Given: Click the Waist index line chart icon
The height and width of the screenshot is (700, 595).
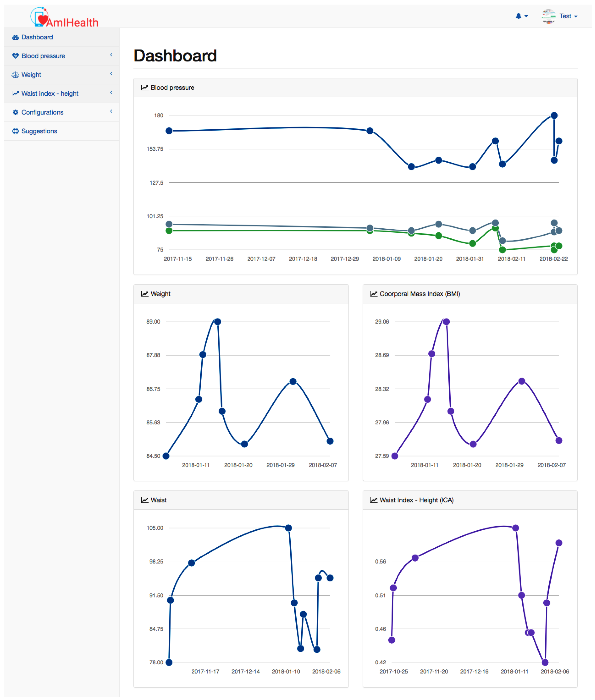Looking at the screenshot, I should click(16, 94).
